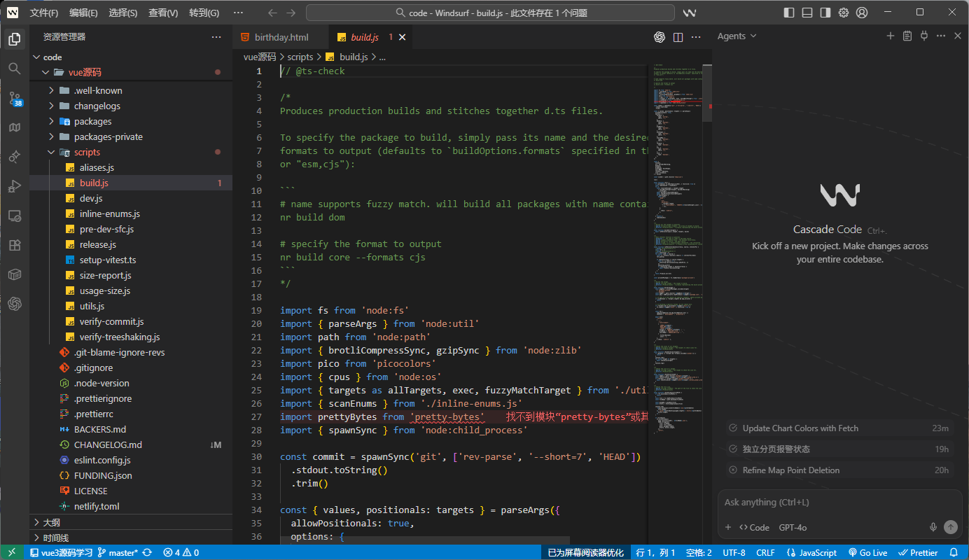Toggle the bottom panel visibility
This screenshot has height=560, width=969.
pyautogui.click(x=807, y=13)
